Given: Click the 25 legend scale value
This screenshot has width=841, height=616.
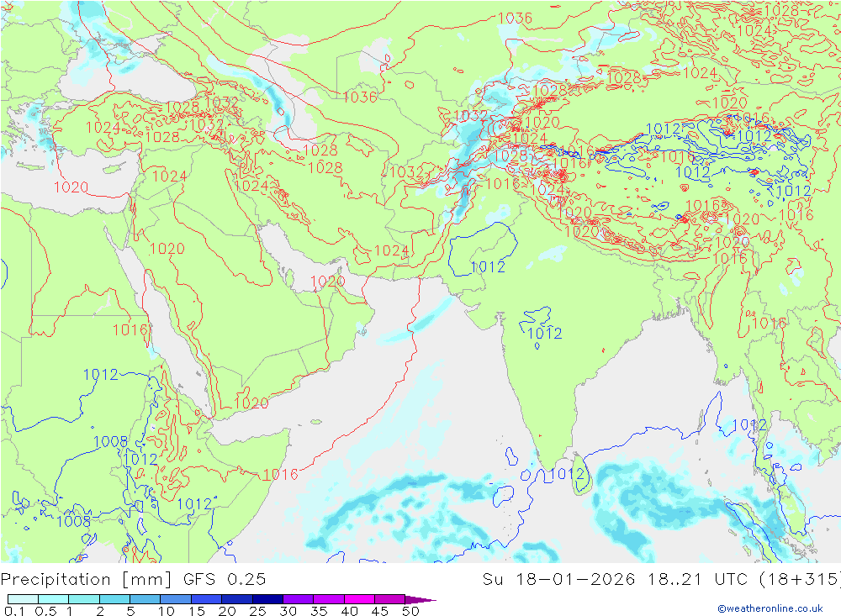Looking at the screenshot, I should (257, 611).
